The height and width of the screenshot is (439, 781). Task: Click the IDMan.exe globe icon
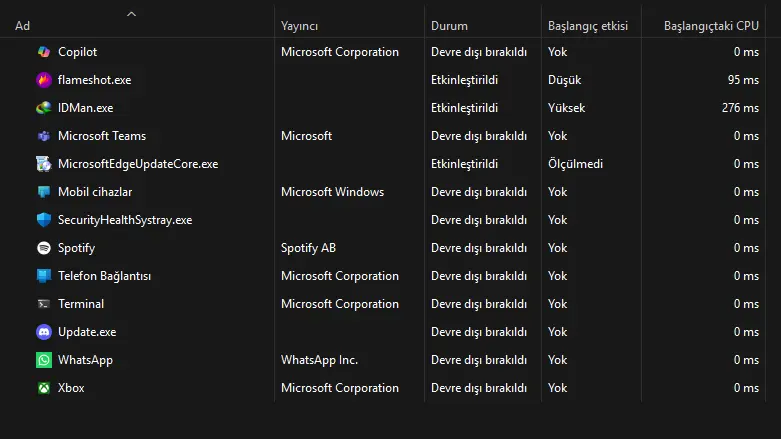click(x=44, y=108)
